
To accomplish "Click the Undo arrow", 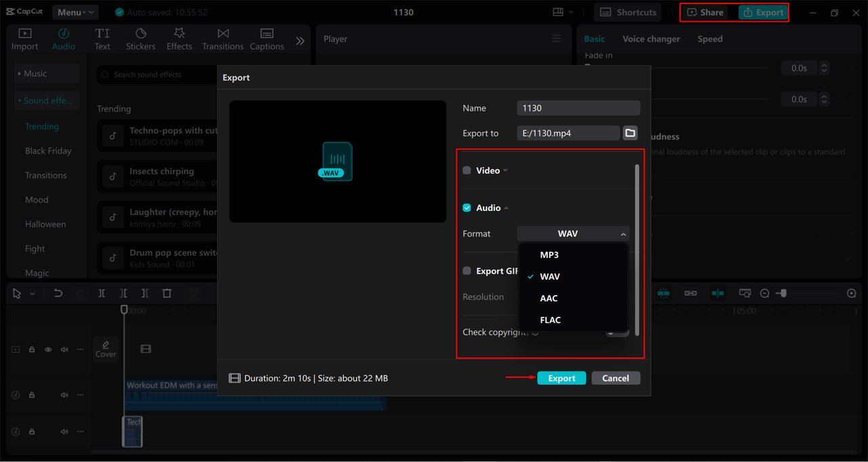I will click(58, 293).
